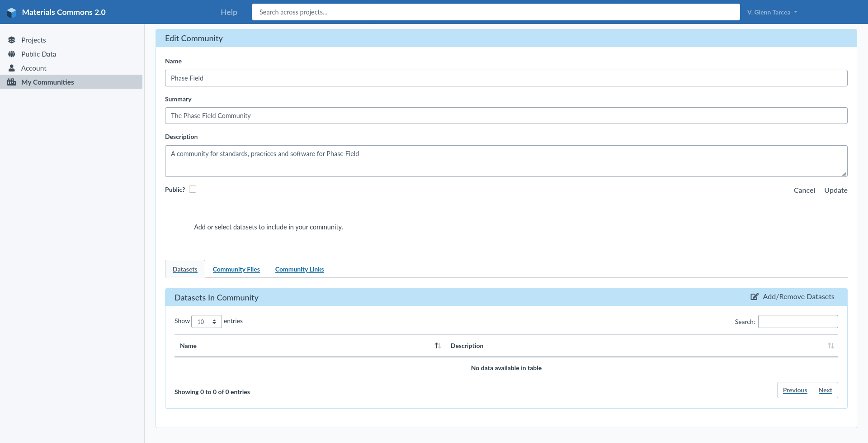868x443 pixels.
Task: Click the 'Edit Community' heading
Action: (x=194, y=38)
